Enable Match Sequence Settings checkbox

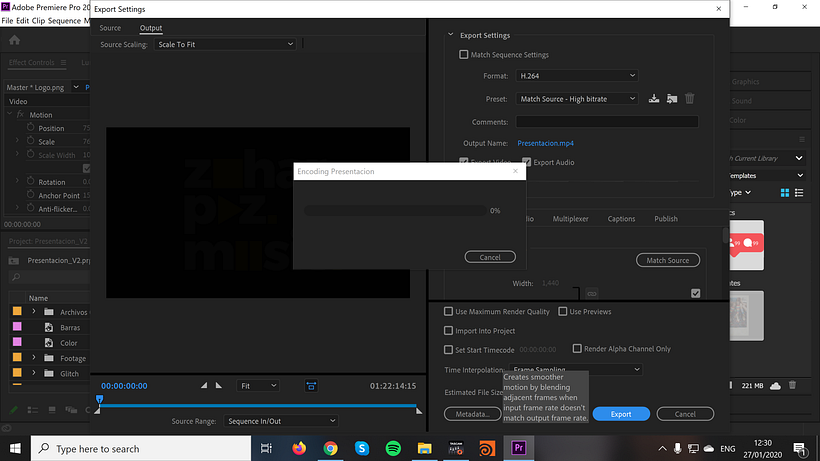tap(463, 54)
